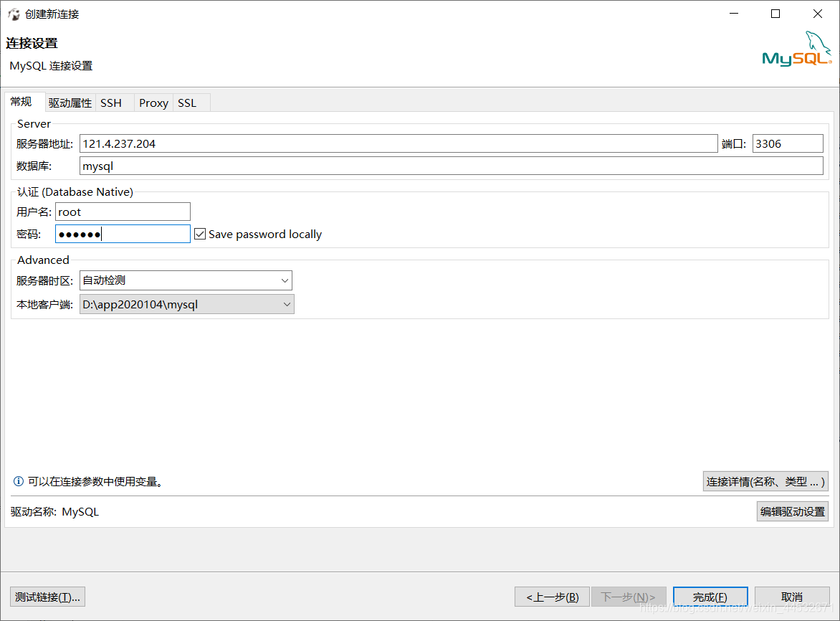Click the 可以在连接参数中使用变量 hint text
840x621 pixels.
[x=95, y=482]
